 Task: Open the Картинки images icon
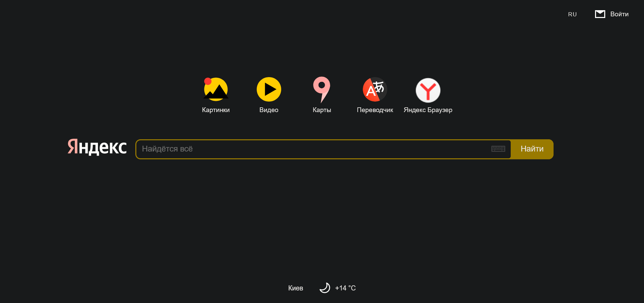216,89
